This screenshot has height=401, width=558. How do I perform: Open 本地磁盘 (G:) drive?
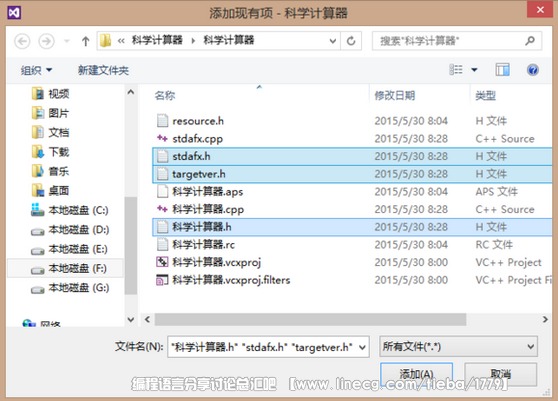(x=70, y=287)
